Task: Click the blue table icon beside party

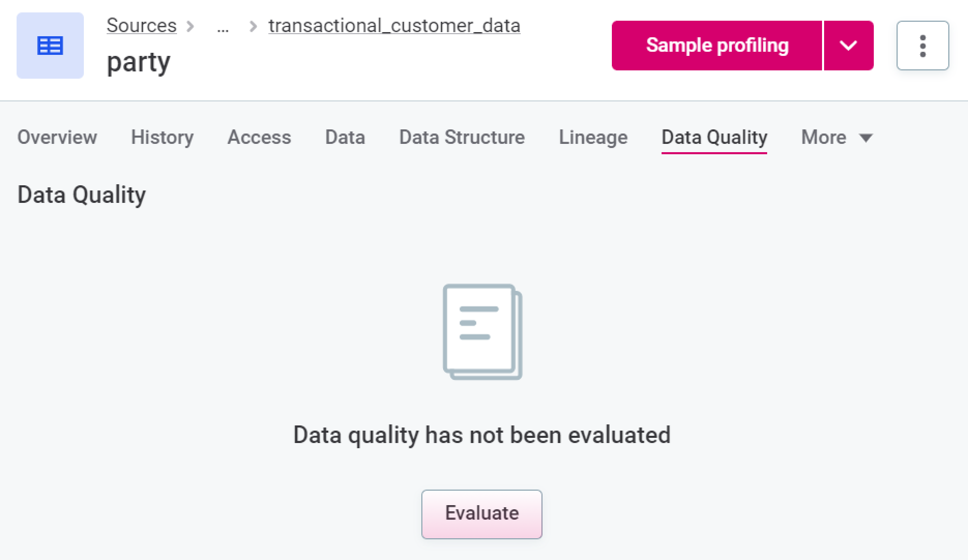Action: tap(50, 46)
